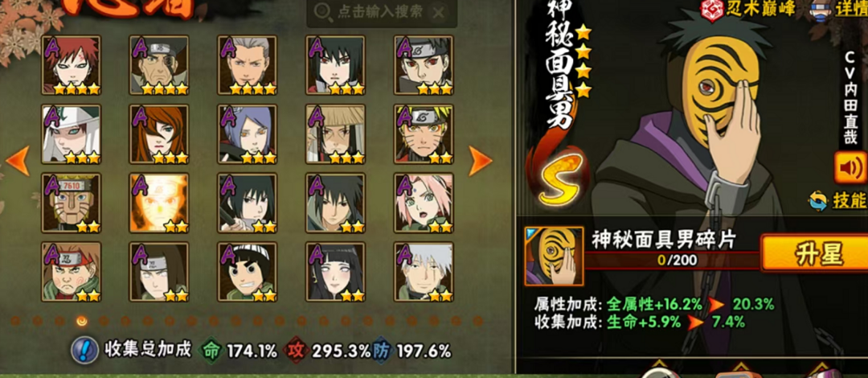
Task: Click the 升星 star-up button
Action: point(813,253)
